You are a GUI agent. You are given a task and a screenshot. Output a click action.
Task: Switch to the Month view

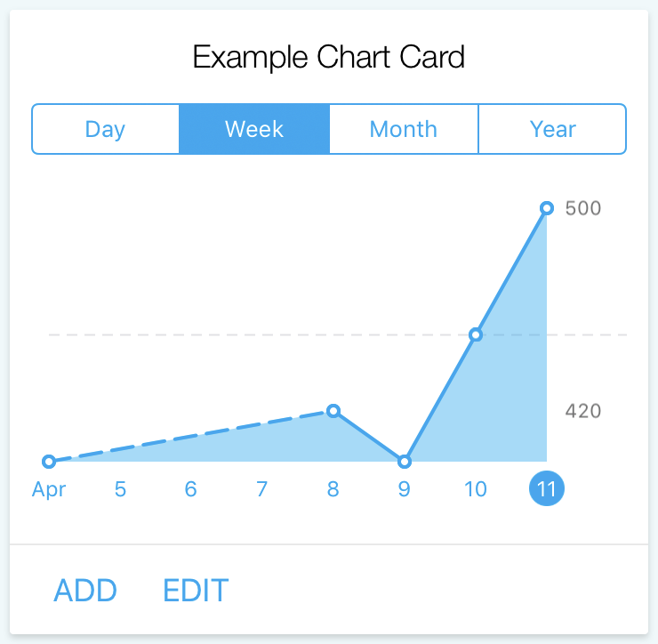(x=404, y=129)
